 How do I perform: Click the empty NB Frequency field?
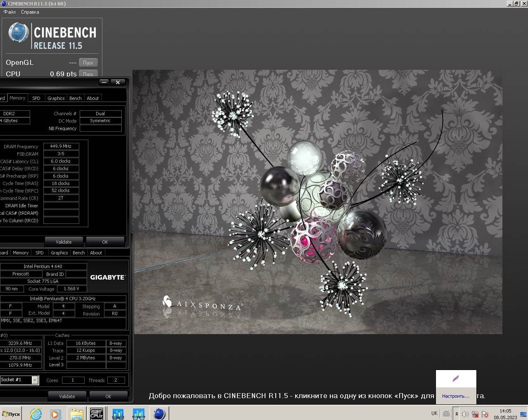(x=100, y=128)
